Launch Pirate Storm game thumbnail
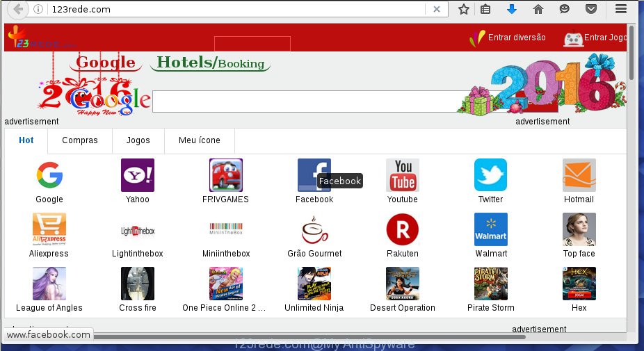This screenshot has width=644, height=351. 491,284
